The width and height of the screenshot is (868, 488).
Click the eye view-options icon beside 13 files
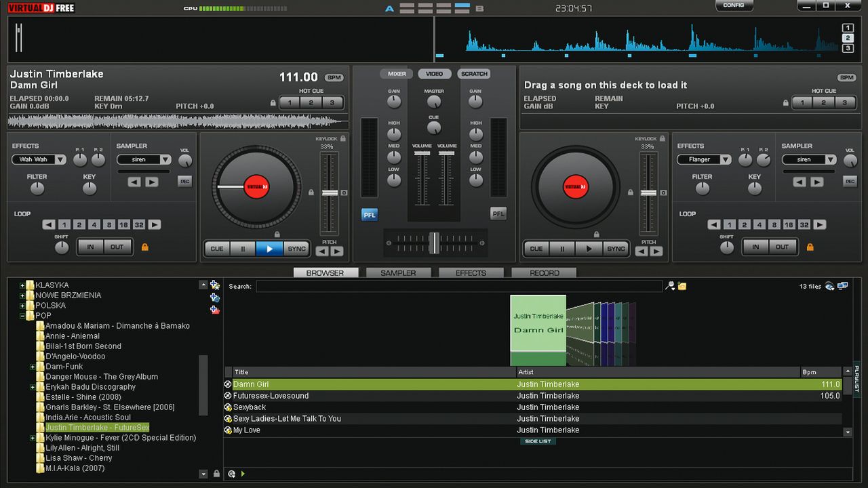pos(829,286)
